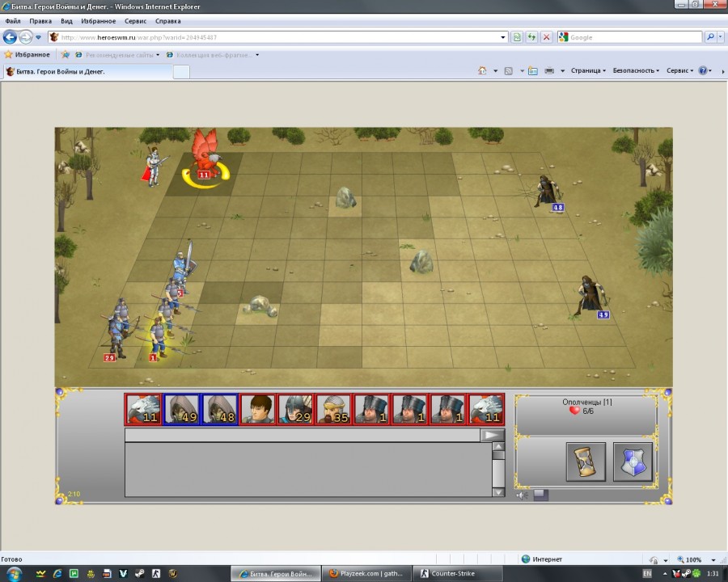The height and width of the screenshot is (582, 728).
Task: Open the Справка menu
Action: [x=168, y=21]
